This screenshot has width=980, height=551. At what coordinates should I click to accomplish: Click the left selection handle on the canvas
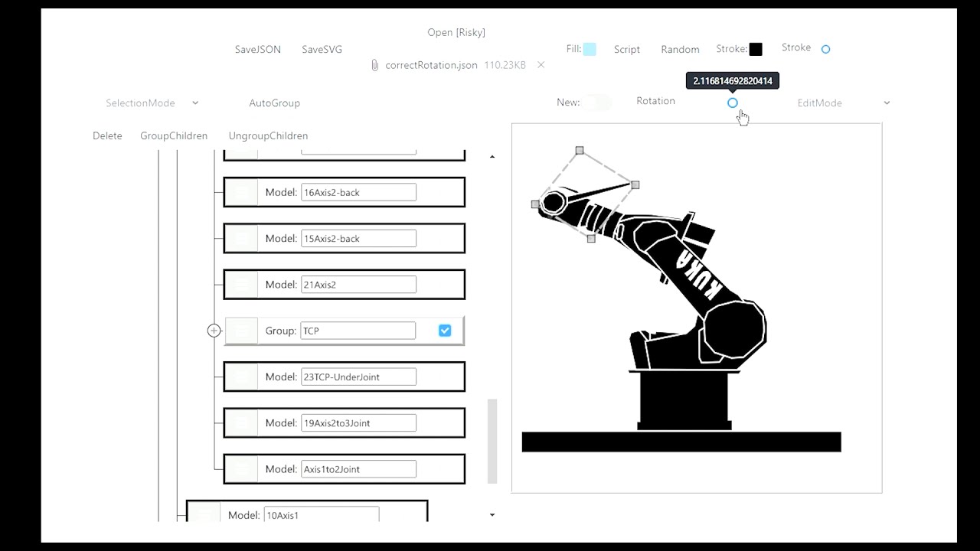(534, 204)
